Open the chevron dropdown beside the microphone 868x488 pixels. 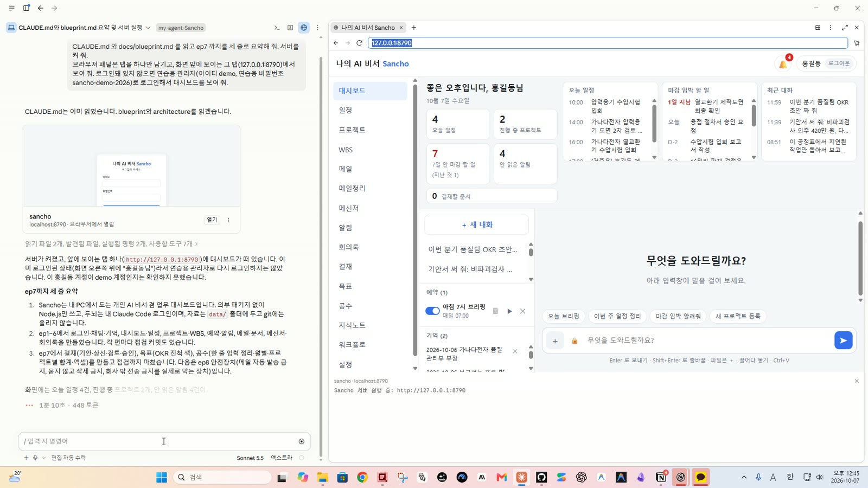(44, 458)
